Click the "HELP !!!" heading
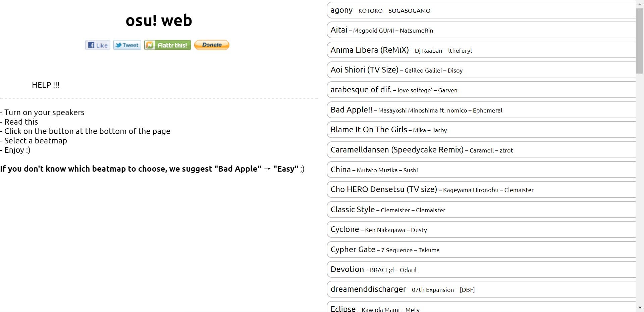644x312 pixels. click(x=46, y=85)
